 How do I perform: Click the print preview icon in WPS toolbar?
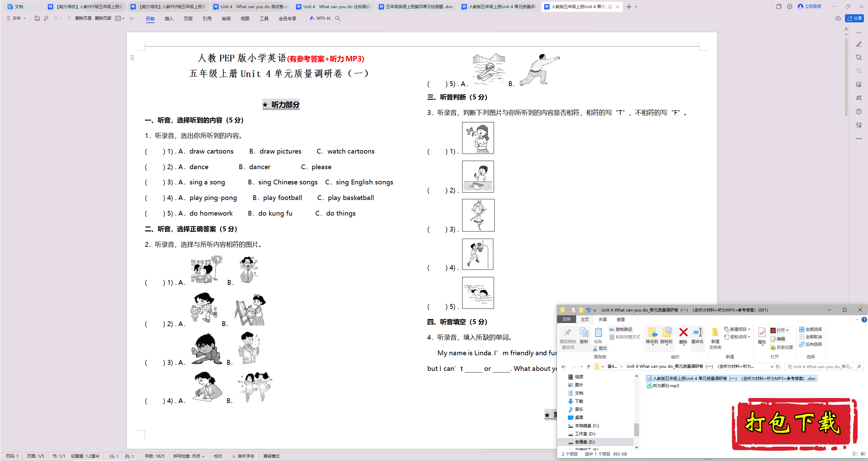pos(46,18)
